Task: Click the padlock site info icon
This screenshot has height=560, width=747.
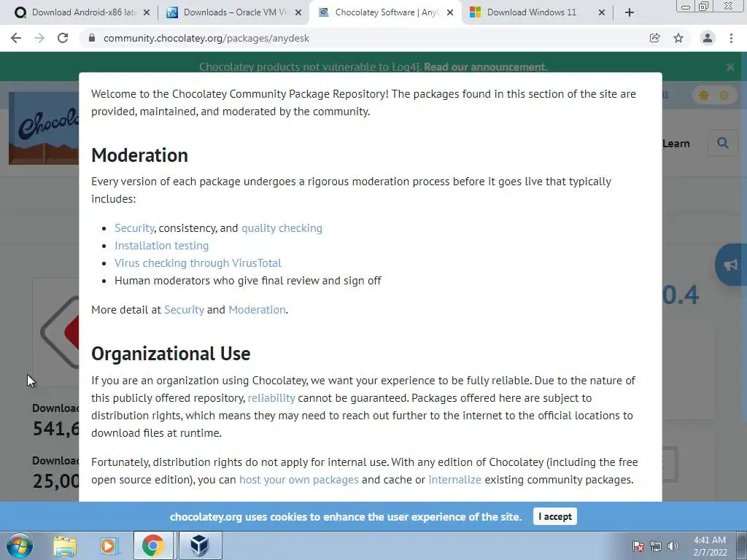Action: 92,38
